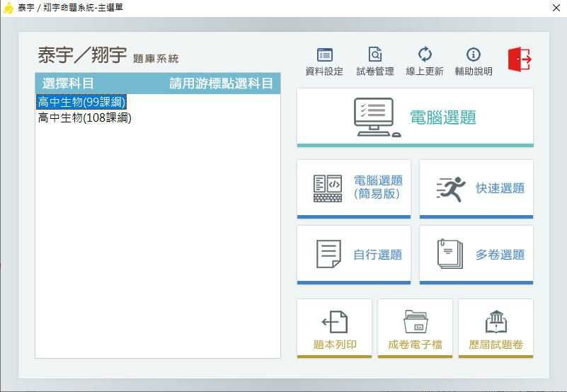Open 成卷電子檔 finished paper files tile
This screenshot has width=567, height=392.
click(x=415, y=328)
